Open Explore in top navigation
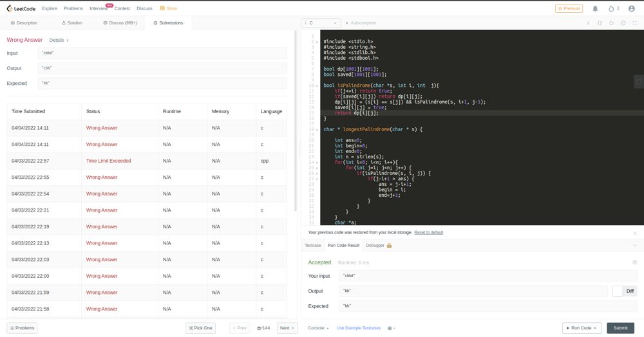The image size is (644, 337). (50, 8)
